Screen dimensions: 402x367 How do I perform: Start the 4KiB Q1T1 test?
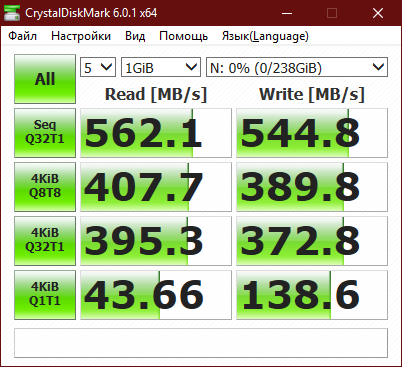[45, 295]
